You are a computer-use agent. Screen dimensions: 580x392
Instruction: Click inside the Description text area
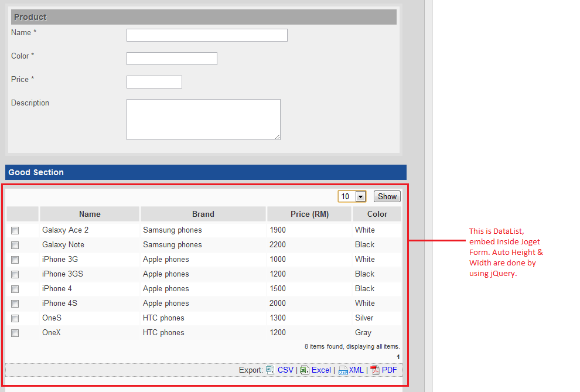click(x=203, y=119)
